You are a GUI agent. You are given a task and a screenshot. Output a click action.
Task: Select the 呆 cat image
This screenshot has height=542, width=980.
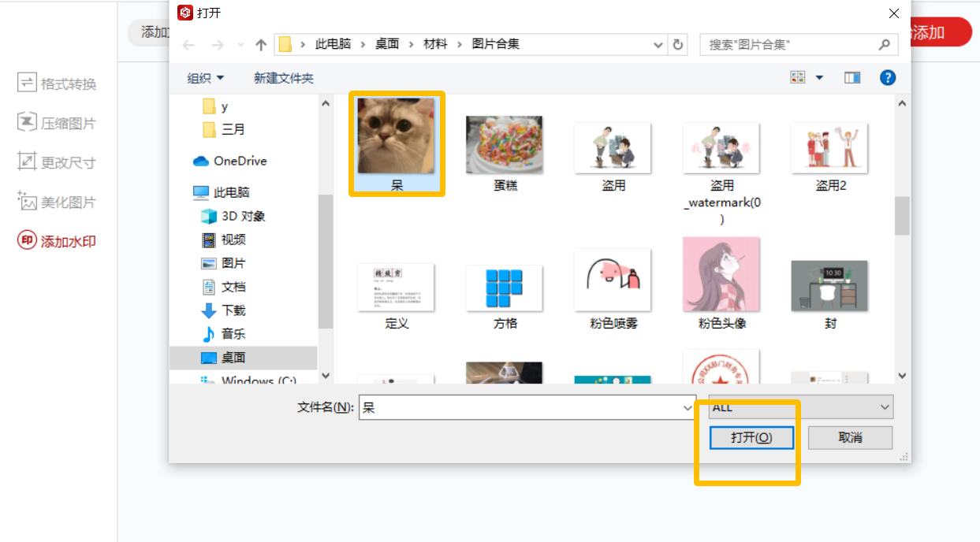click(x=397, y=144)
